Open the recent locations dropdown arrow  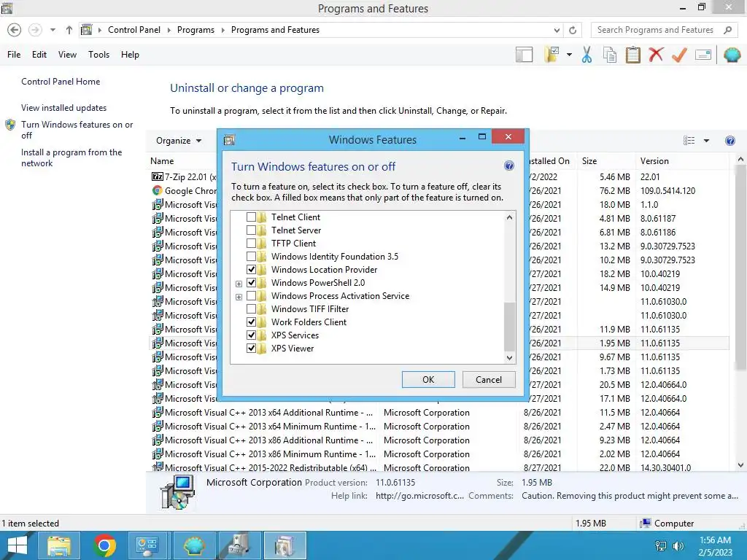(53, 30)
